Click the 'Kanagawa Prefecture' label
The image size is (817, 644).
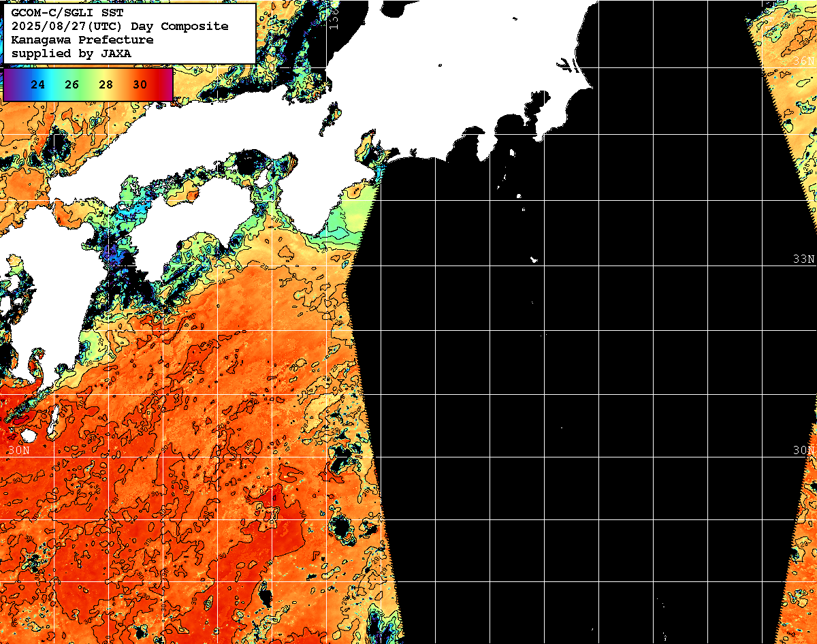[x=82, y=40]
